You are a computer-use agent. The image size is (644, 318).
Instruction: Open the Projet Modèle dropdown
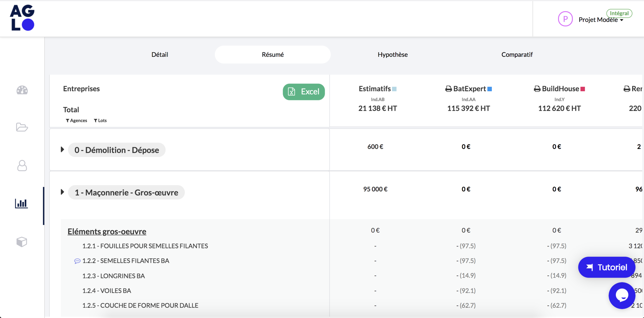click(601, 20)
